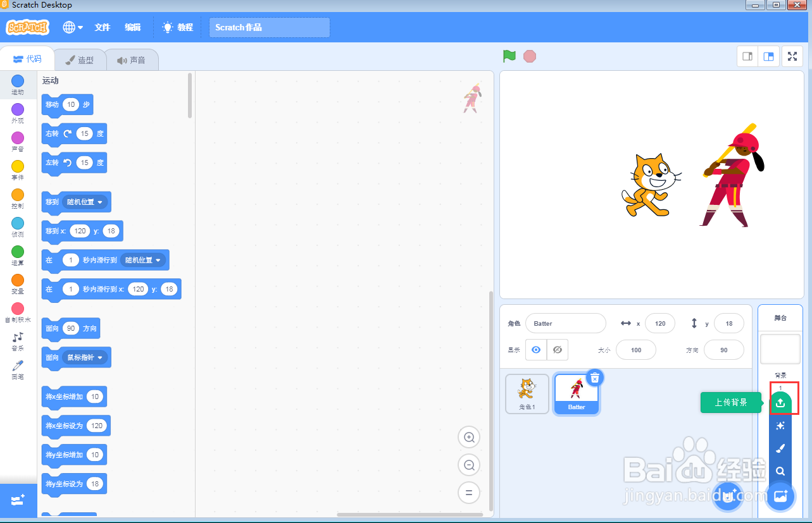Reset code workspace zoom
Viewport: 812px width, 523px height.
(469, 493)
